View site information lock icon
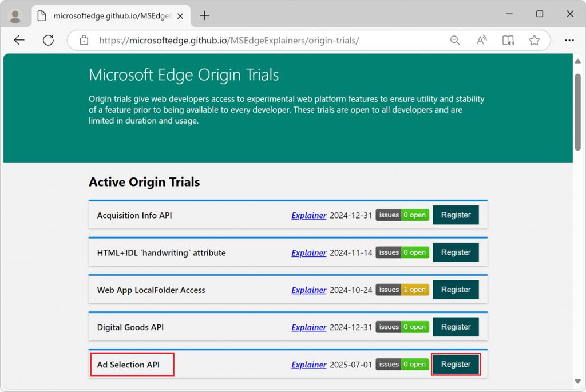The image size is (586, 392). (x=84, y=41)
